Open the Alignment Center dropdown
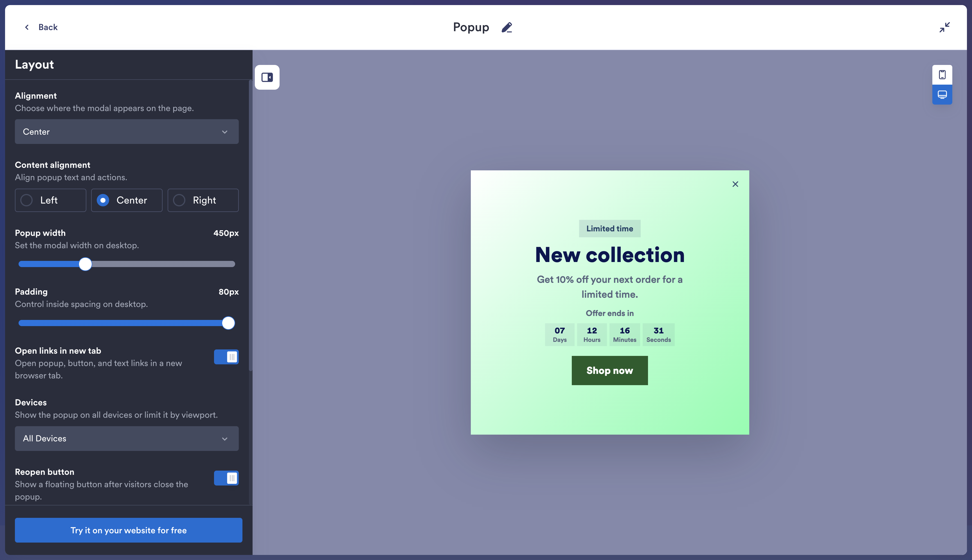The width and height of the screenshot is (972, 560). [127, 132]
